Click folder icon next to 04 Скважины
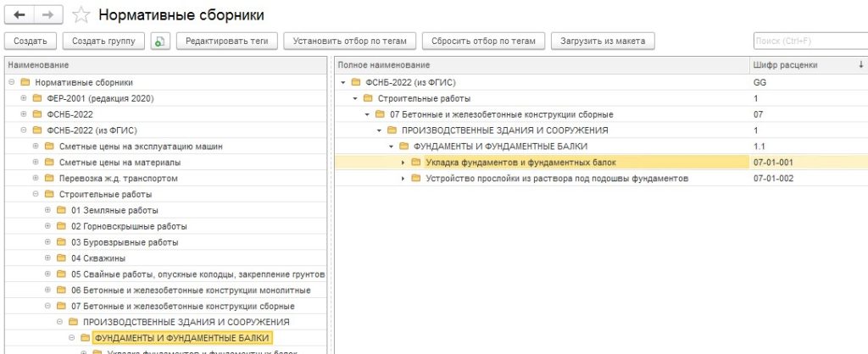Viewport: 868px width, 354px height. click(x=61, y=257)
